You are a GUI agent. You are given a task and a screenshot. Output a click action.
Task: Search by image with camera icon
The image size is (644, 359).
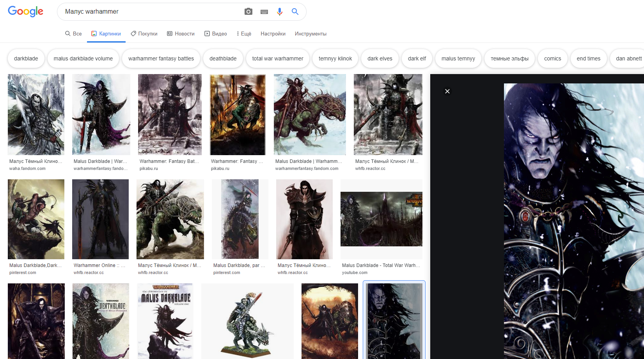(248, 12)
